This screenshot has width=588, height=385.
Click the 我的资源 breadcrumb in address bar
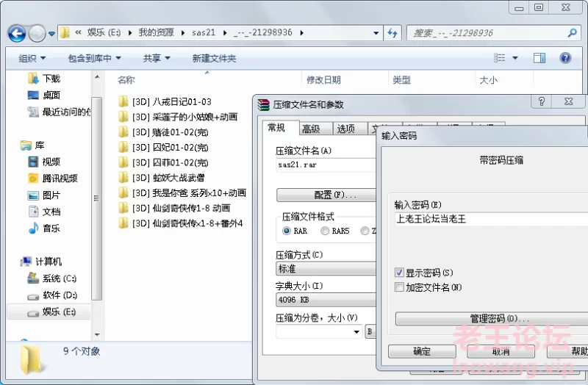[x=156, y=32]
